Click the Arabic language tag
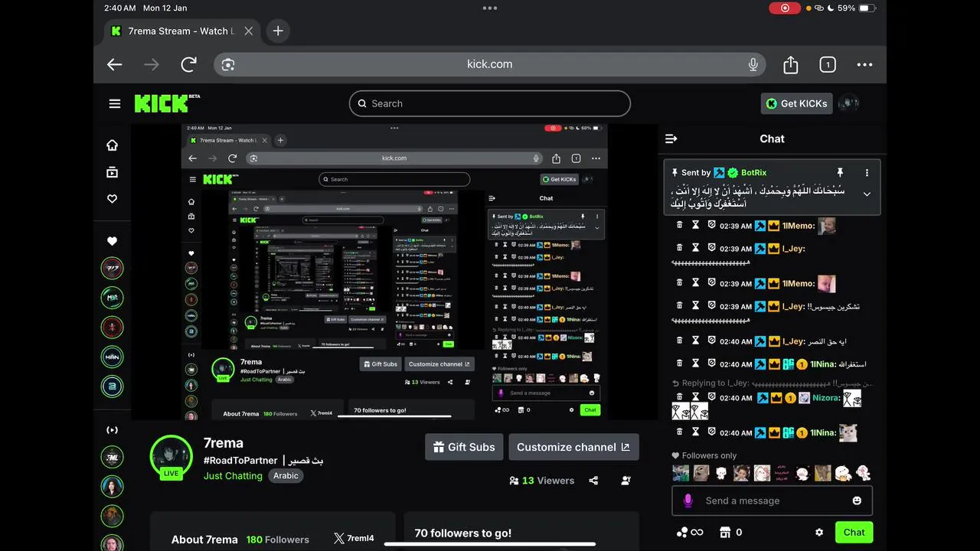This screenshot has width=980, height=551. point(286,476)
